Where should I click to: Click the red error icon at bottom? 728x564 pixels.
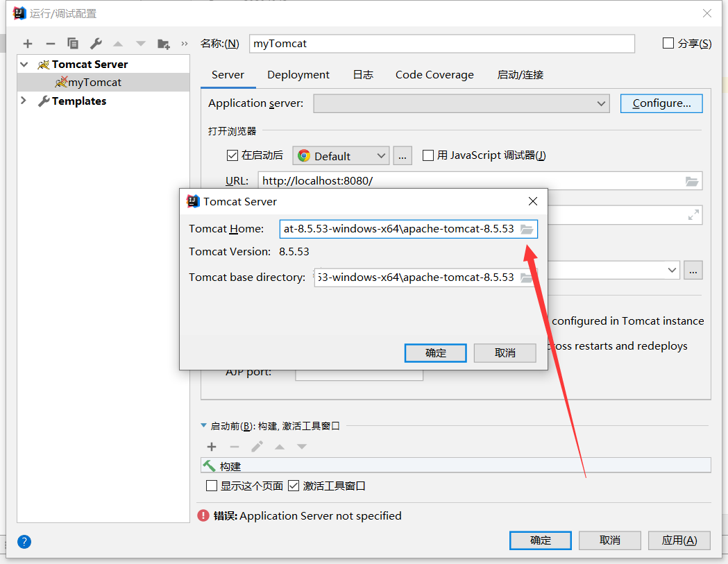click(x=203, y=515)
